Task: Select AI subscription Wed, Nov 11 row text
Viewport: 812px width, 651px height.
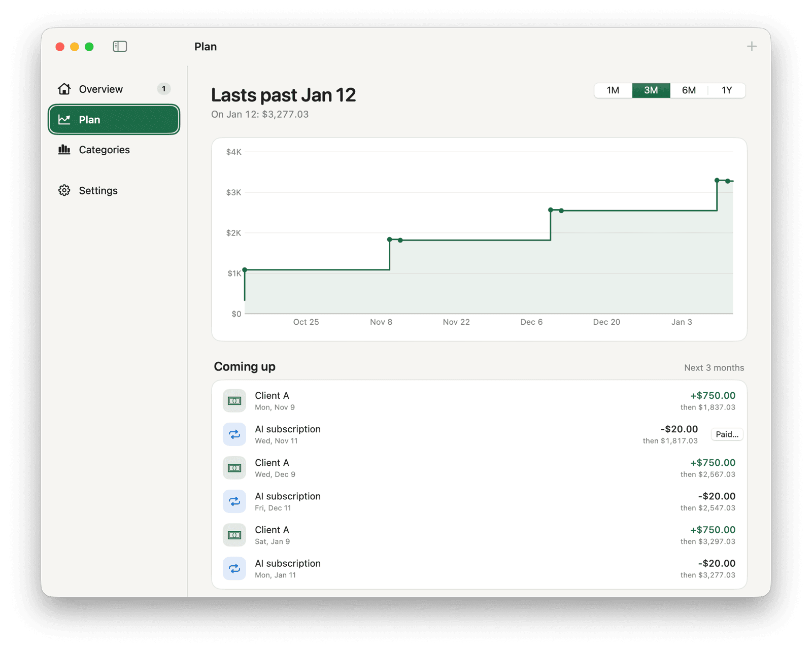Action: (x=288, y=434)
